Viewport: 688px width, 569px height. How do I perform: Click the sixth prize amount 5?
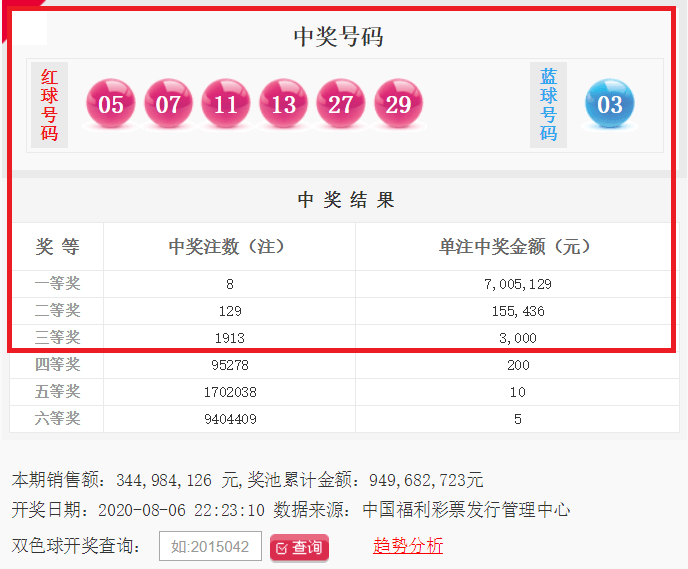coord(518,419)
